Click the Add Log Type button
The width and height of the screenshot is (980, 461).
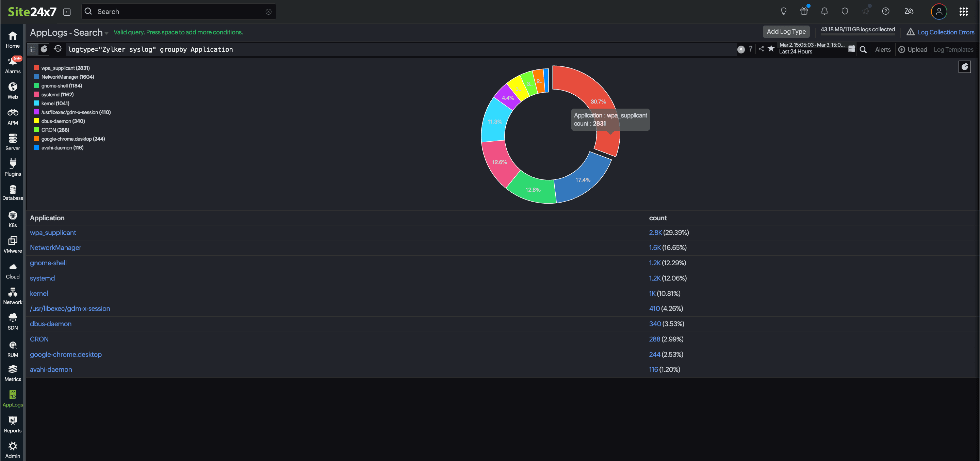click(x=786, y=32)
